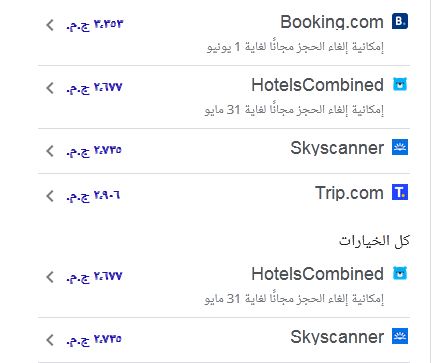Open the Skyscanner chevron arrow above the Trip.com row
This screenshot has width=432, height=363.
point(50,151)
